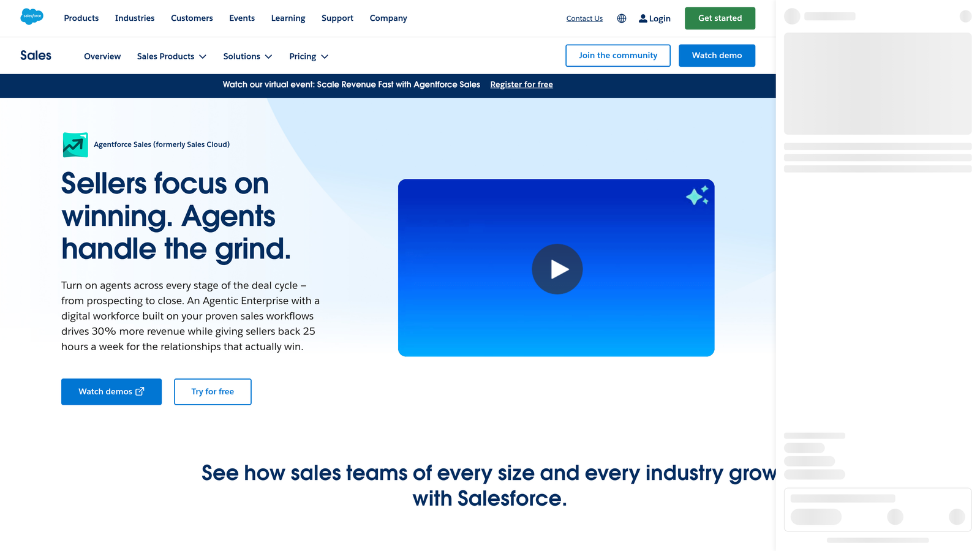Click the Login user icon

pos(643,18)
